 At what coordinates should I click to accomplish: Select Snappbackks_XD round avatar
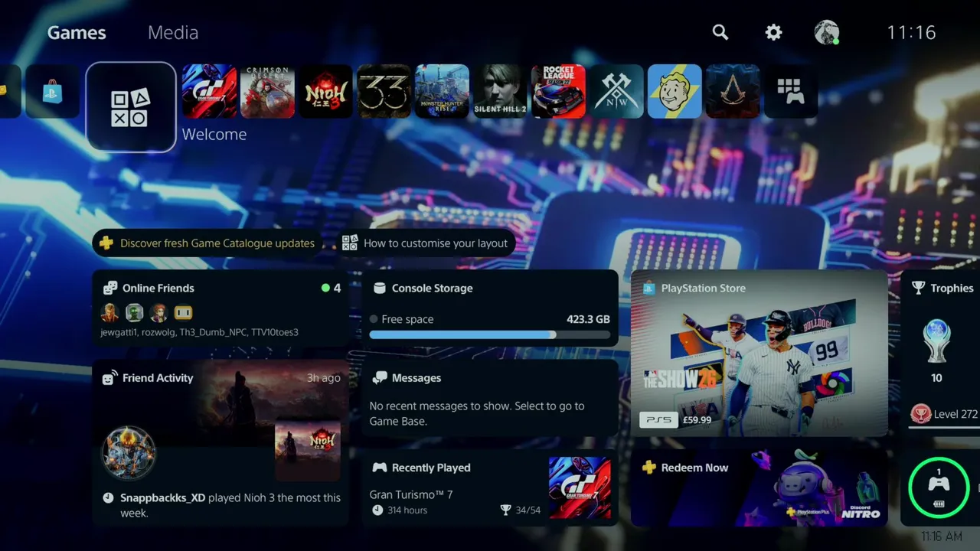click(129, 452)
